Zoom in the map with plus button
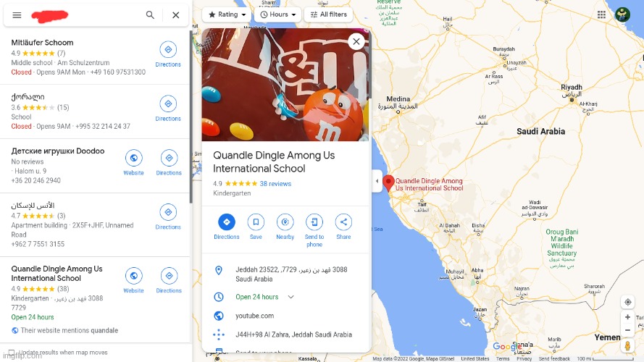 pos(627,317)
